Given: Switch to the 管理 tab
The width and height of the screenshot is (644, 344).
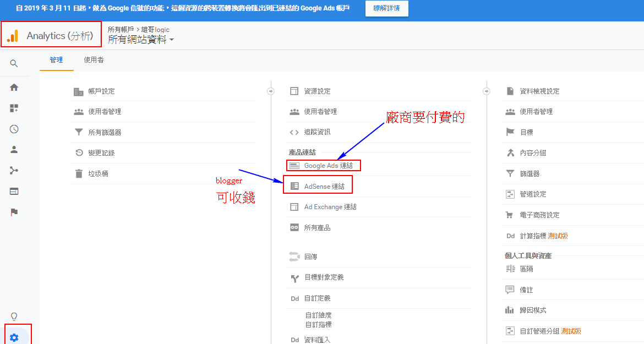Looking at the screenshot, I should pyautogui.click(x=56, y=60).
